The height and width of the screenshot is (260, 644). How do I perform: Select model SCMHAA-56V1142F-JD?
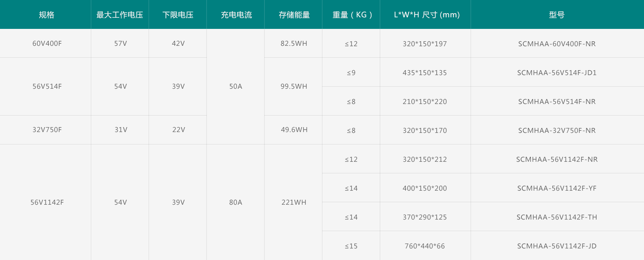point(556,246)
